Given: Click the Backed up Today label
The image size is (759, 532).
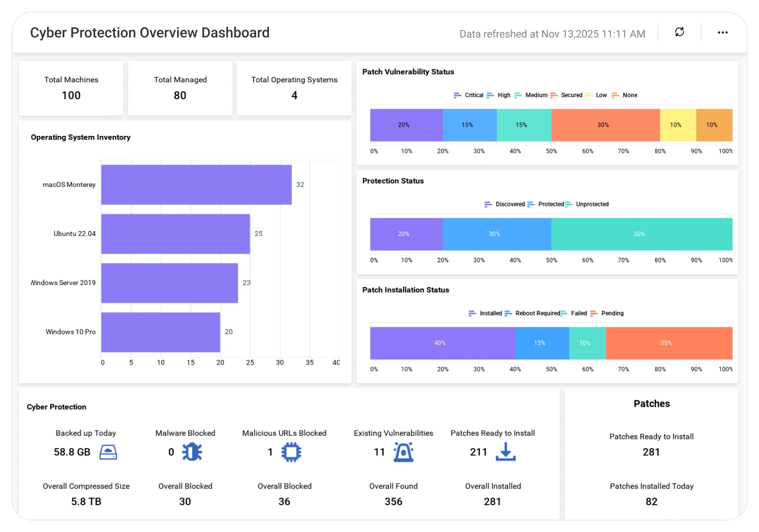Looking at the screenshot, I should point(86,433).
